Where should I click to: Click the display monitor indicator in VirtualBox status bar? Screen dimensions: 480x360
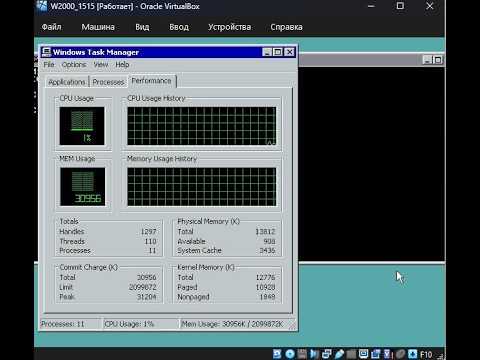point(364,353)
